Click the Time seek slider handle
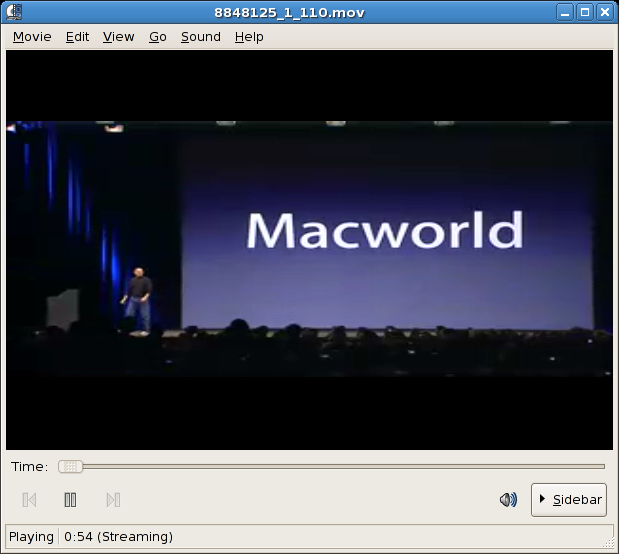Image resolution: width=619 pixels, height=554 pixels. tap(70, 467)
